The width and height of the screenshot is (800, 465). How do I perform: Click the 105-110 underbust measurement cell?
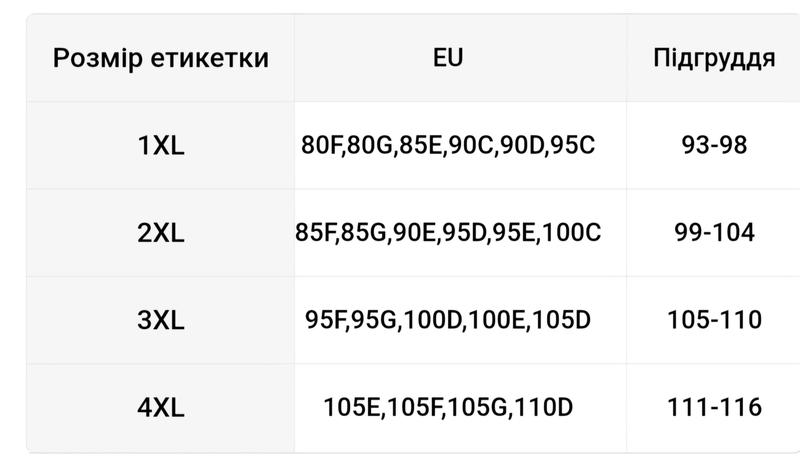click(x=714, y=320)
